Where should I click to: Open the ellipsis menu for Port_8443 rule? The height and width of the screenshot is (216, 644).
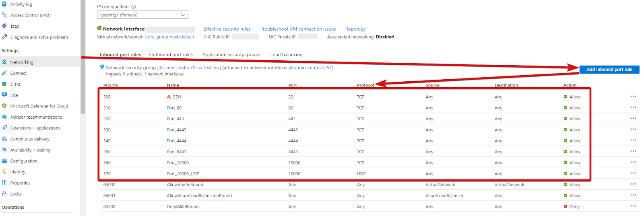633,151
